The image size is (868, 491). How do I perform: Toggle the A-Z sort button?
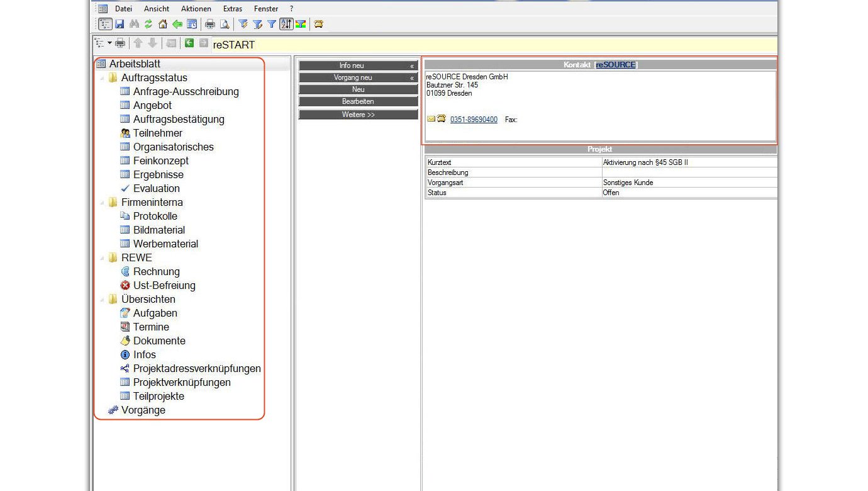point(286,24)
